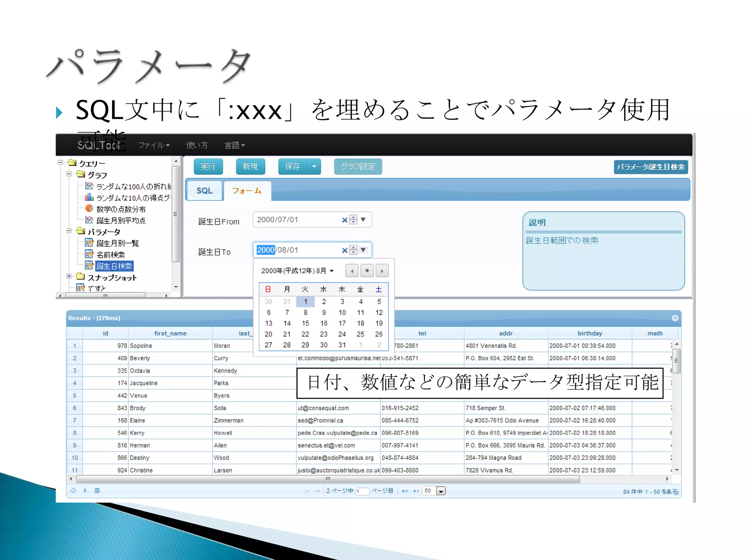747x560 pixels.
Task: Refresh the results grid
Action: click(73, 490)
